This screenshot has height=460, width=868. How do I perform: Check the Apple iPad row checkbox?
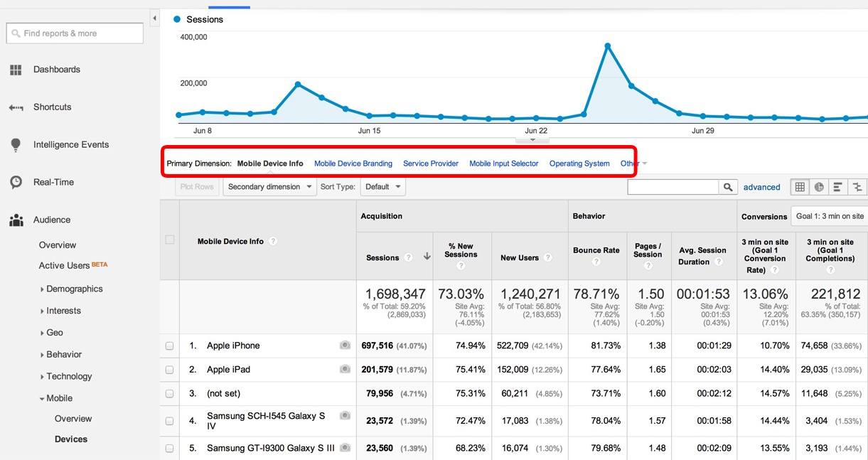click(x=170, y=370)
